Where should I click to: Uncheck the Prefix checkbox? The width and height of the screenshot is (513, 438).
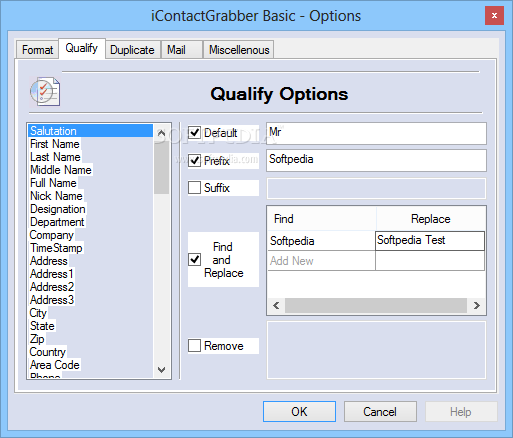[x=194, y=161]
